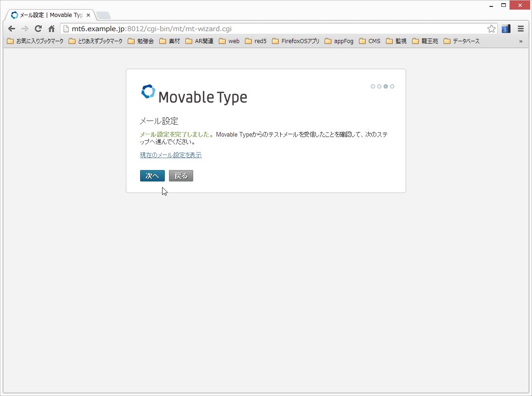Open 素材 bookmark folder
The width and height of the screenshot is (532, 396).
pyautogui.click(x=170, y=41)
